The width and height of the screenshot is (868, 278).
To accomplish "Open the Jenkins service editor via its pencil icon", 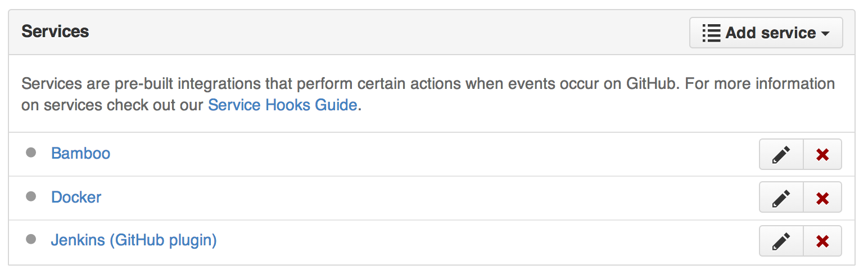I will [x=781, y=241].
